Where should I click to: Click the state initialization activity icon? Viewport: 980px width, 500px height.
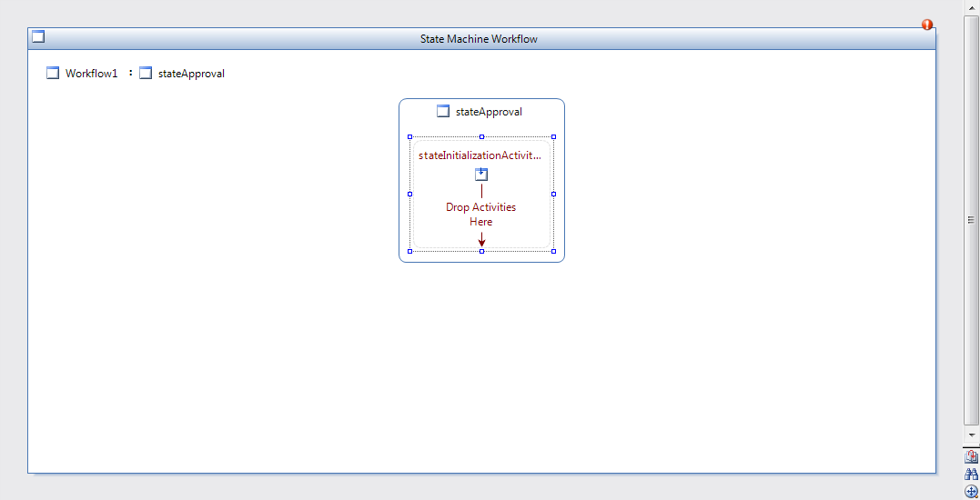481,175
